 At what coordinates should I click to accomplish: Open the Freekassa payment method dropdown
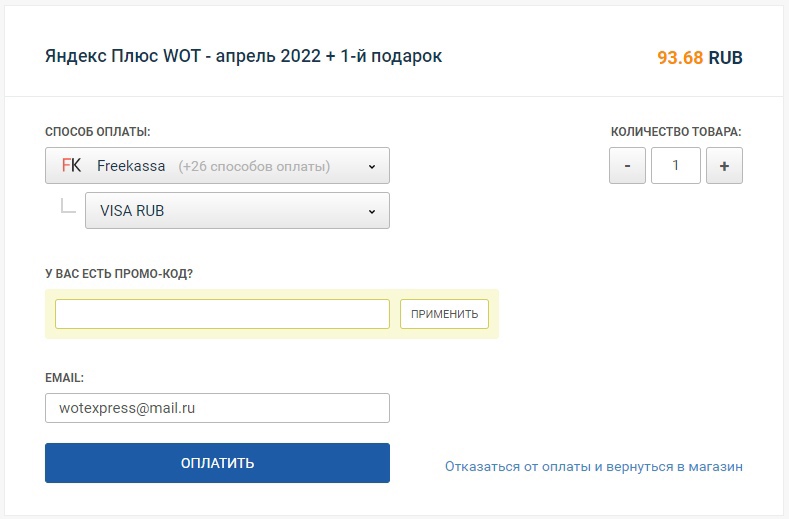coord(217,166)
